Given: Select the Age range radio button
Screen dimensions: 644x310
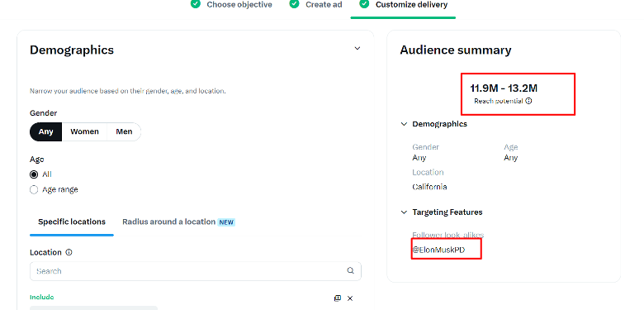Looking at the screenshot, I should click(x=34, y=190).
